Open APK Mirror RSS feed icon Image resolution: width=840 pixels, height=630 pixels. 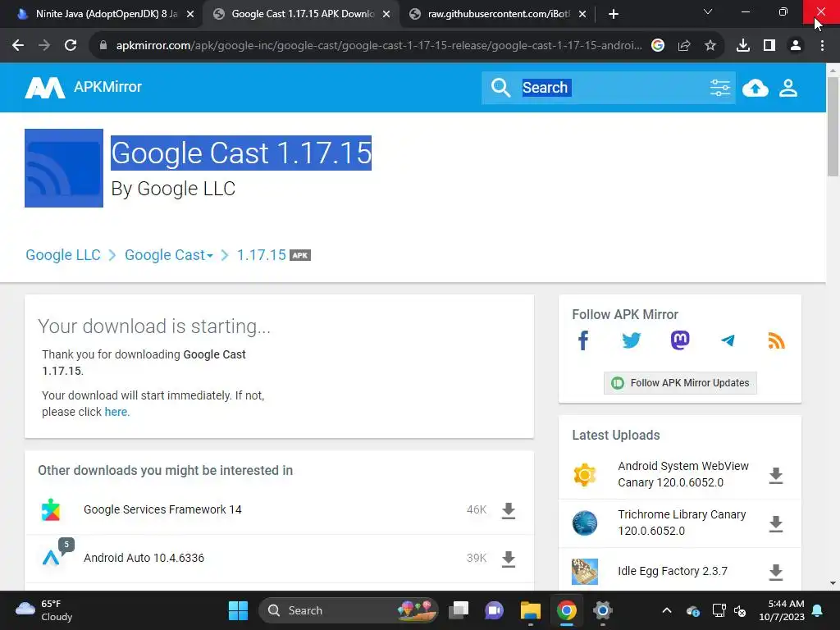click(776, 340)
